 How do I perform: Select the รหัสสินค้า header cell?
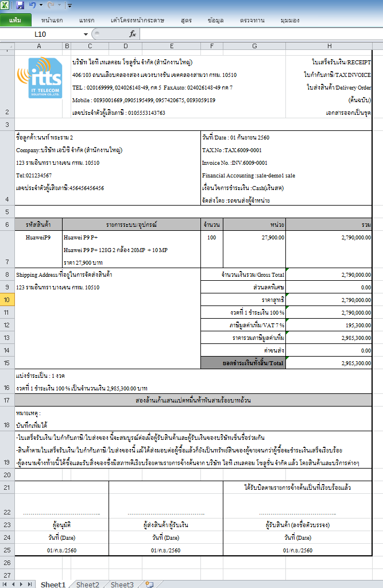coord(38,225)
